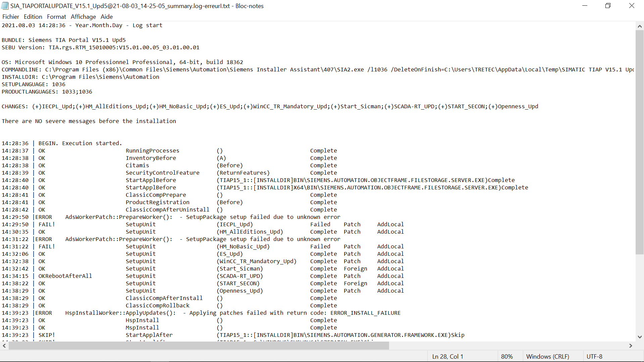Place cursor on the BUNDLE Siemens TIA line
This screenshot has width=644, height=362.
point(64,40)
